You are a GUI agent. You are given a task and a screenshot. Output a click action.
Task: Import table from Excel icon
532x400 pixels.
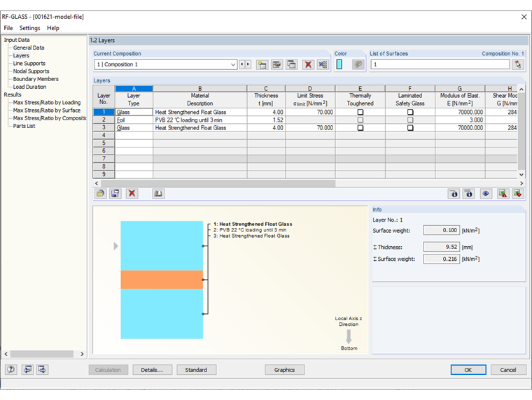[518, 194]
